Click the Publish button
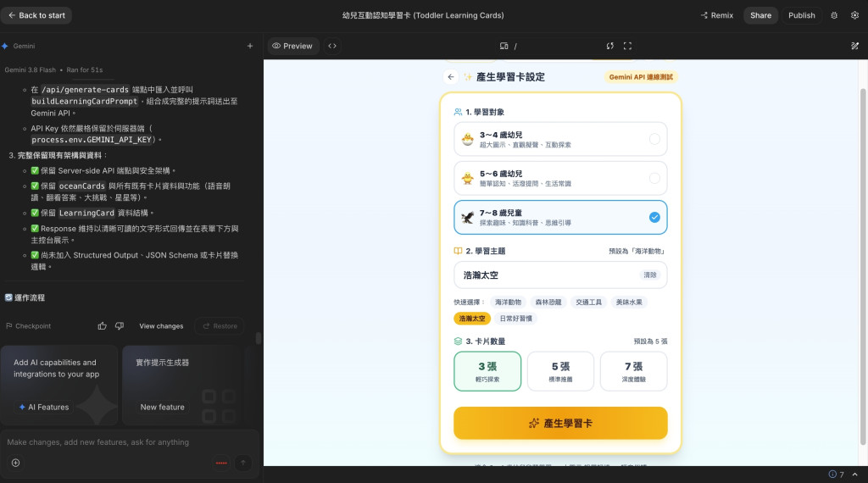This screenshot has width=868, height=483. pyautogui.click(x=802, y=15)
